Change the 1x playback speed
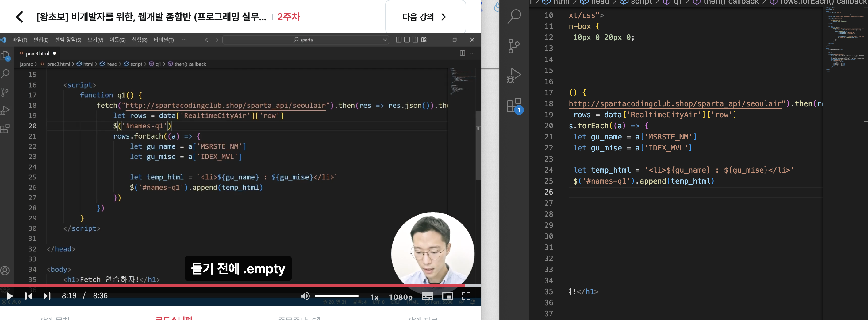Image resolution: width=868 pixels, height=320 pixels. [x=374, y=297]
